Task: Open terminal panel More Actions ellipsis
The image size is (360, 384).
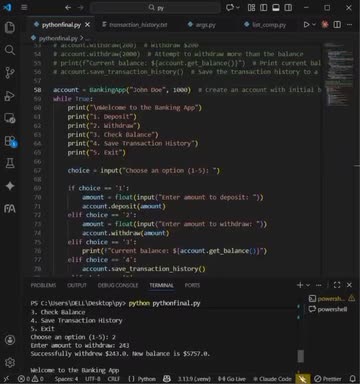Action: tap(319, 285)
